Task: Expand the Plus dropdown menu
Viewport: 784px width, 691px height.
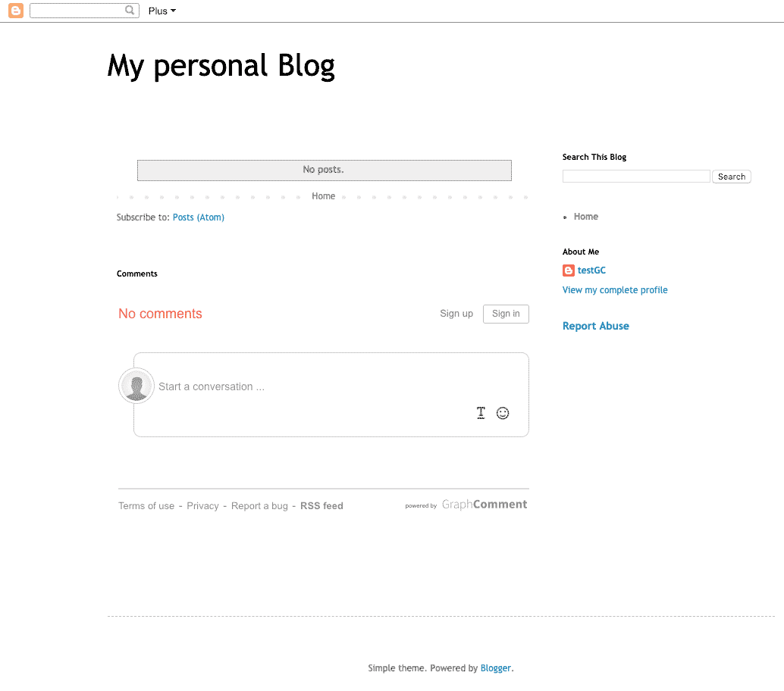Action: 162,11
